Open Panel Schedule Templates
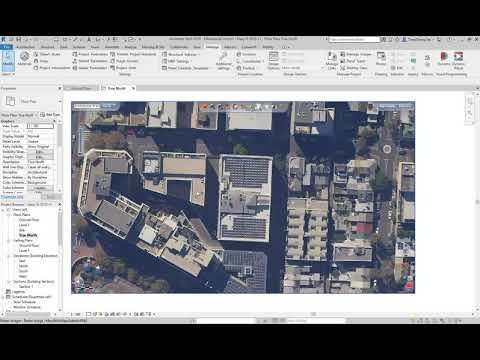Viewport: 480px width, 360px height. point(185,68)
